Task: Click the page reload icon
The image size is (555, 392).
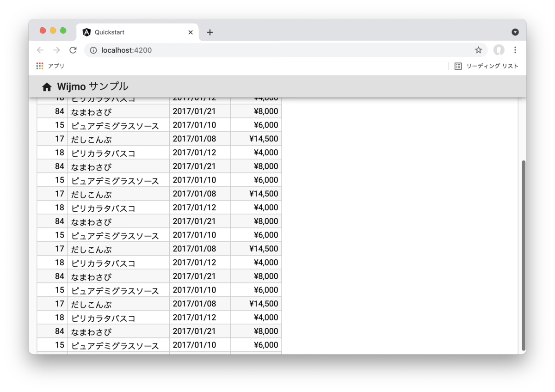Action: pos(73,50)
